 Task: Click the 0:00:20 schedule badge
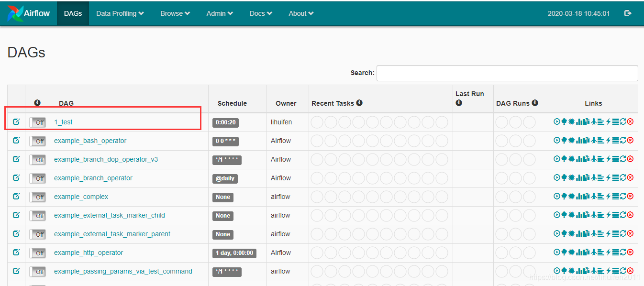(225, 122)
